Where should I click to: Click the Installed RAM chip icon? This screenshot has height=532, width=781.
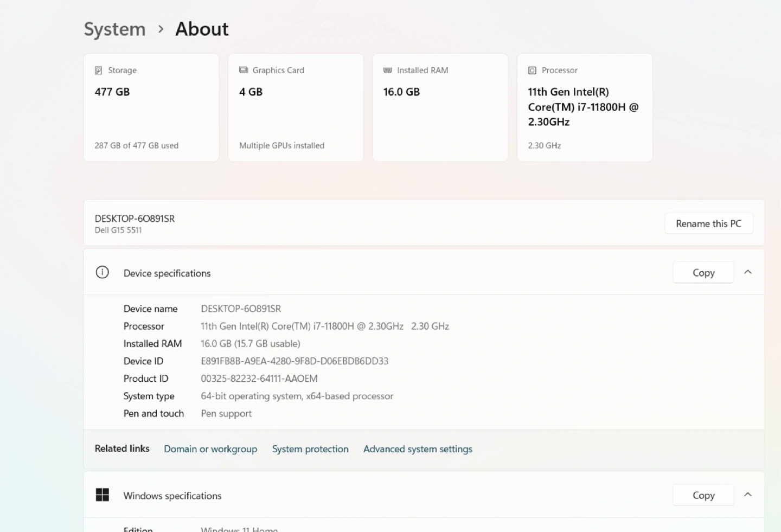(388, 70)
